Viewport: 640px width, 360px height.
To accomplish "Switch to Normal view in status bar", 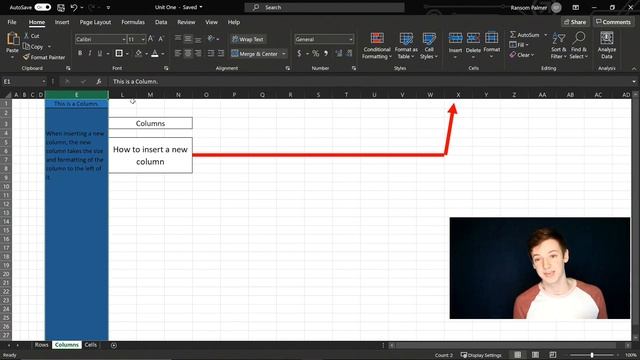I will [x=518, y=355].
